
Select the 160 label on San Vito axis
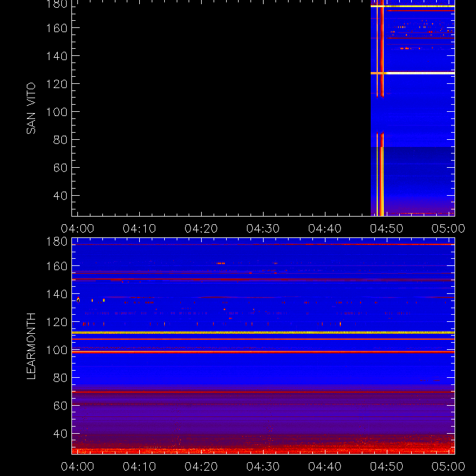57,28
